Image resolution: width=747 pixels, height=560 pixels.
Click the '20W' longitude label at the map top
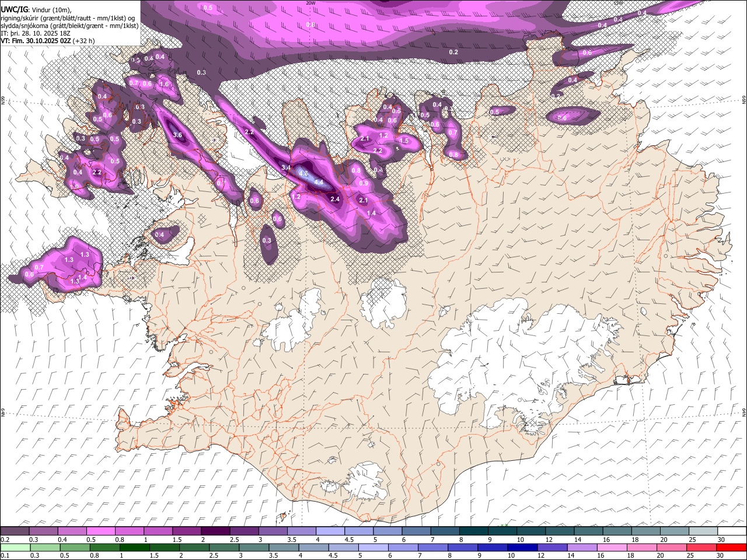pyautogui.click(x=310, y=2)
